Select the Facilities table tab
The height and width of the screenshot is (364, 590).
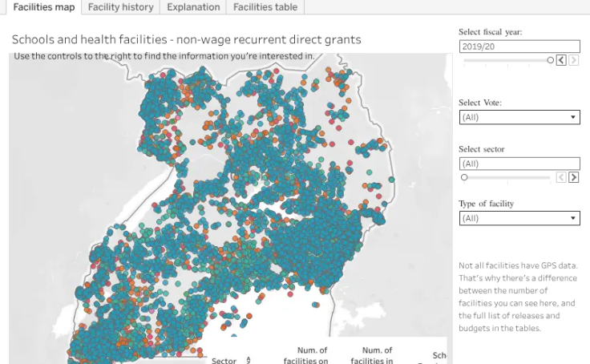point(265,7)
